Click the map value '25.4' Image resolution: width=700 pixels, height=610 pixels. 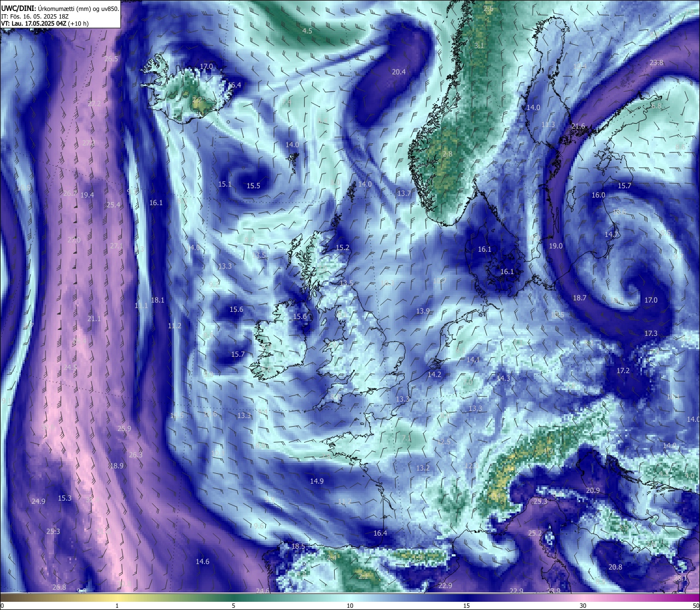(113, 205)
